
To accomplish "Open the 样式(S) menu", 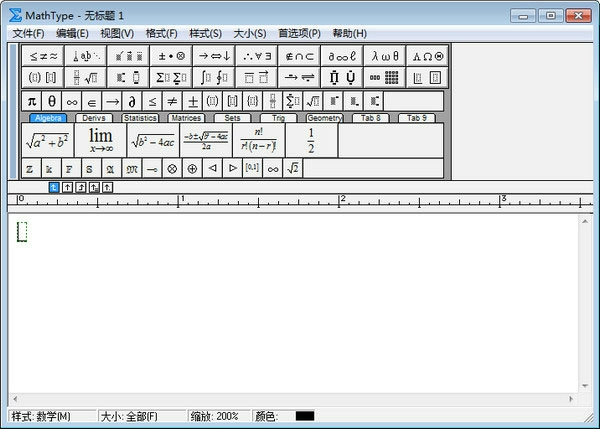I will [x=205, y=33].
